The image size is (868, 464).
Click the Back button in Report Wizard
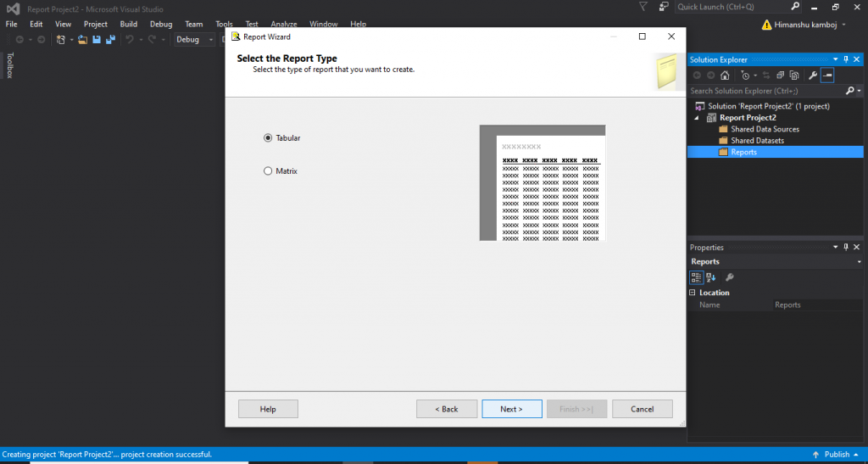tap(447, 409)
